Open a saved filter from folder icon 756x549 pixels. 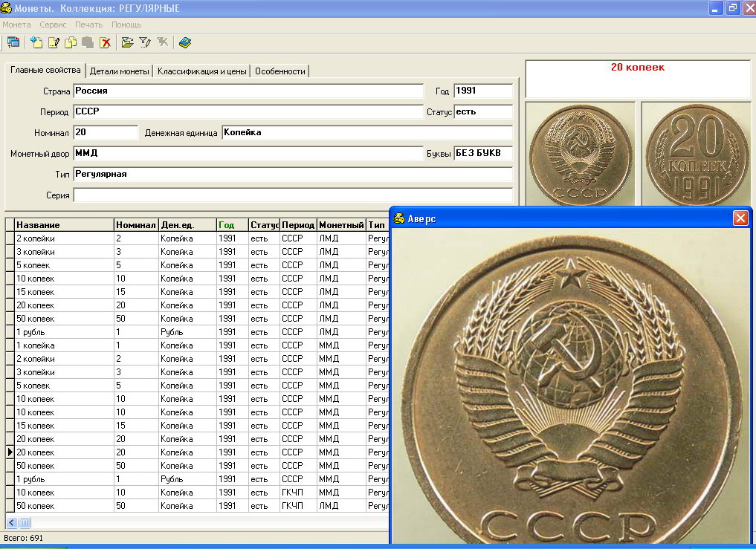click(127, 42)
